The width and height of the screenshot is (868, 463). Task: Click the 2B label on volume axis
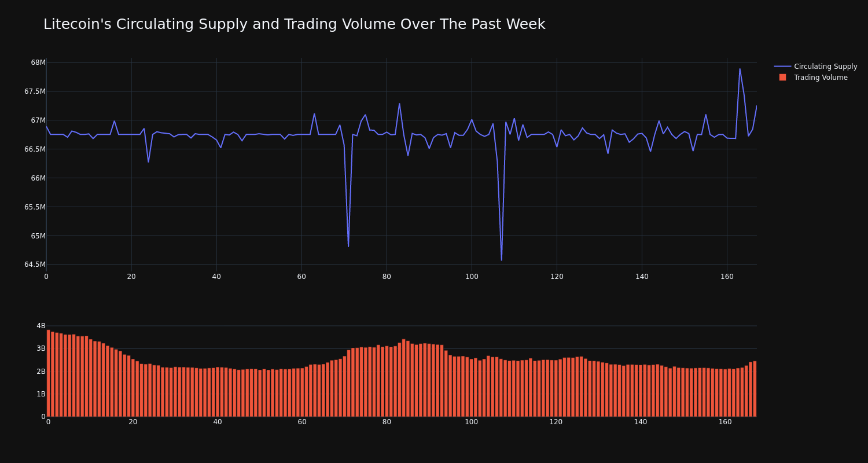[x=41, y=371]
